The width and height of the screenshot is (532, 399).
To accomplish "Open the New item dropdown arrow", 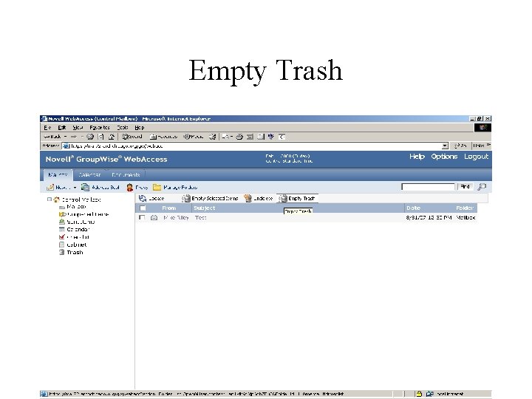I will pos(75,188).
